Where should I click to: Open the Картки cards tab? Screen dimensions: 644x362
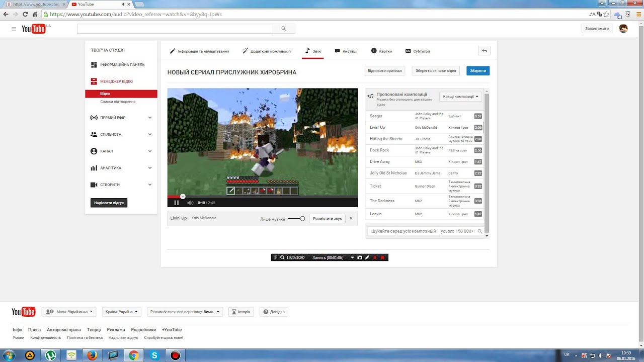381,51
